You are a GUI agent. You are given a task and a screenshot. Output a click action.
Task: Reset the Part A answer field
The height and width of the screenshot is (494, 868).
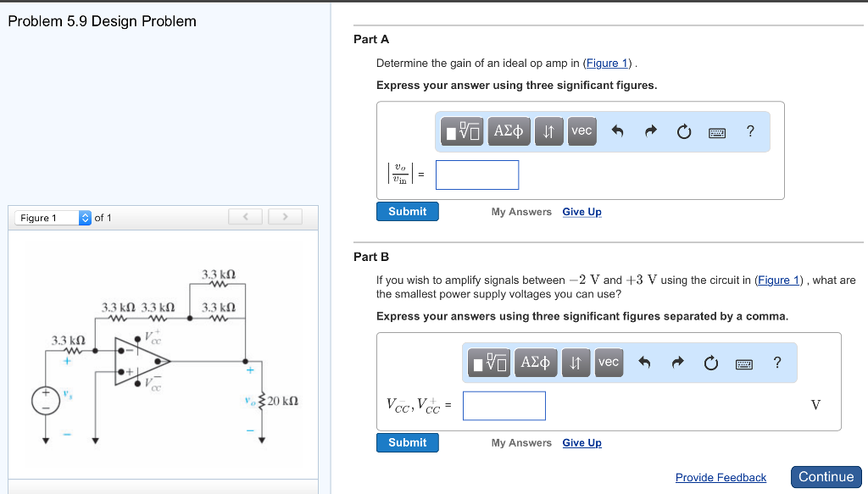[684, 131]
